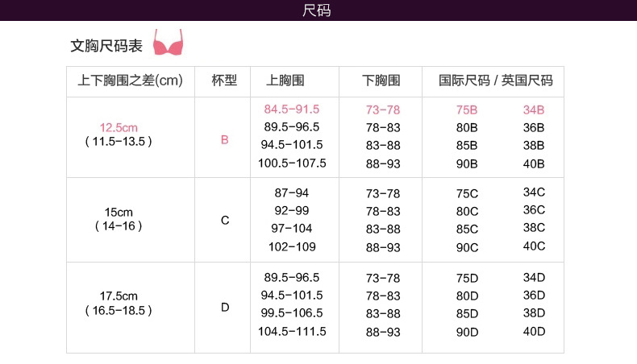The width and height of the screenshot is (637, 364).
Task: Click the highlighted 12.5cm difference value
Action: [119, 127]
